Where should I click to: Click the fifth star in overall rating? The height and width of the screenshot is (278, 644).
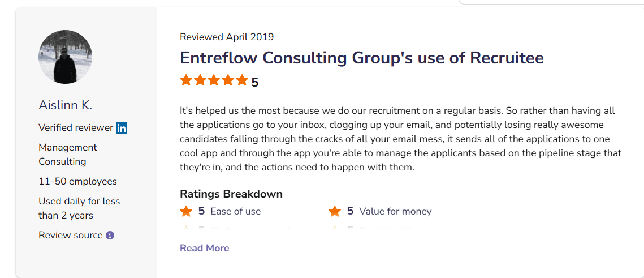(x=242, y=80)
